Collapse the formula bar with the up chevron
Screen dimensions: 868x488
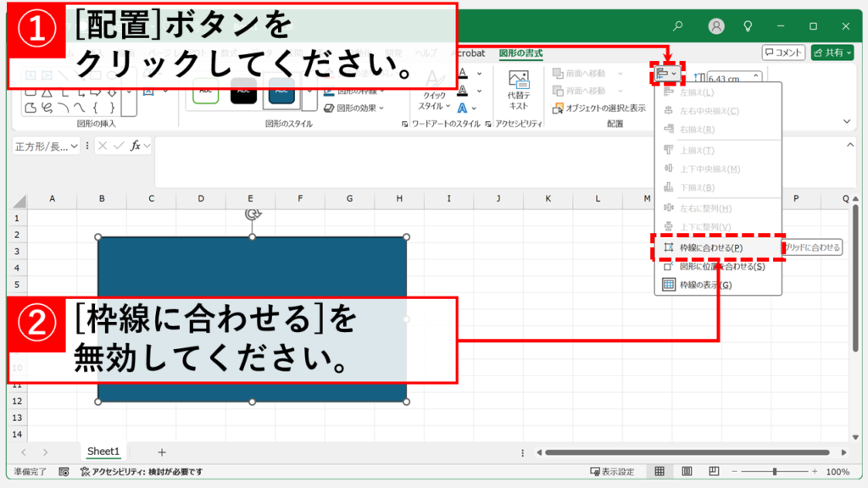click(x=850, y=145)
